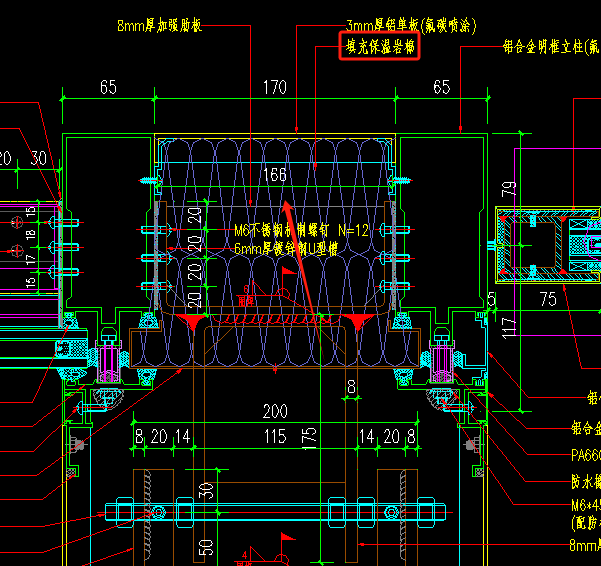
Task: Click the right red triangle marker
Action: [358, 321]
